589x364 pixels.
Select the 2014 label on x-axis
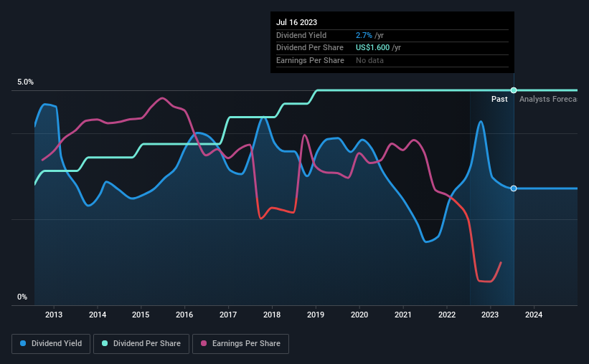[x=98, y=315]
